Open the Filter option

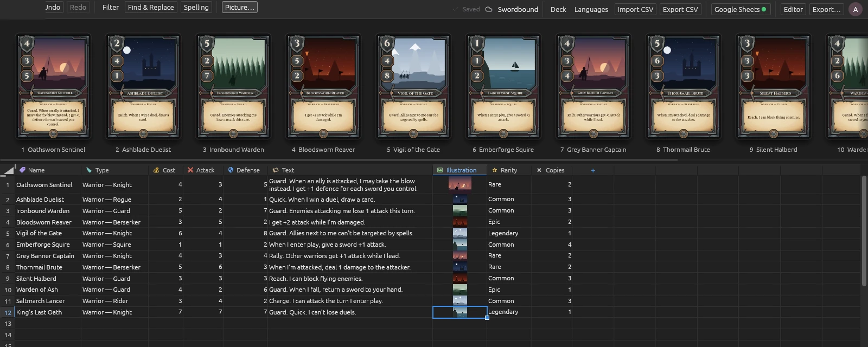click(110, 8)
